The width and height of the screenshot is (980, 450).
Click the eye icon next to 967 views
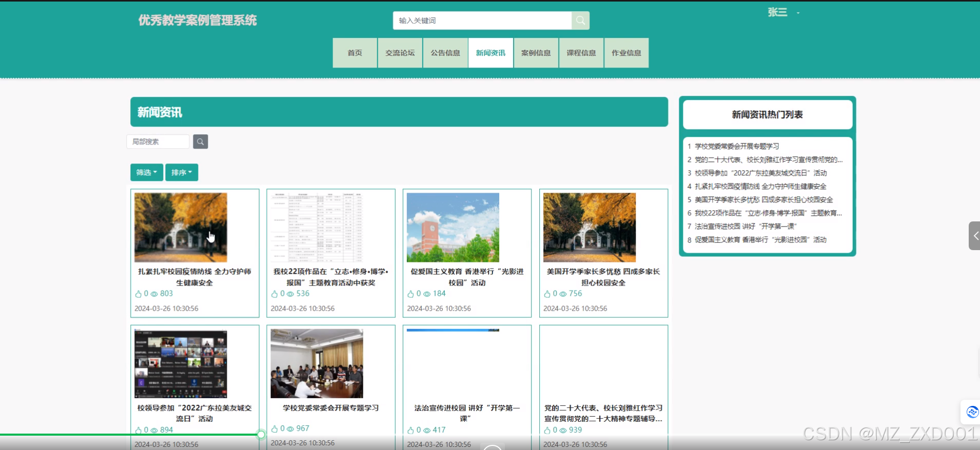point(290,429)
